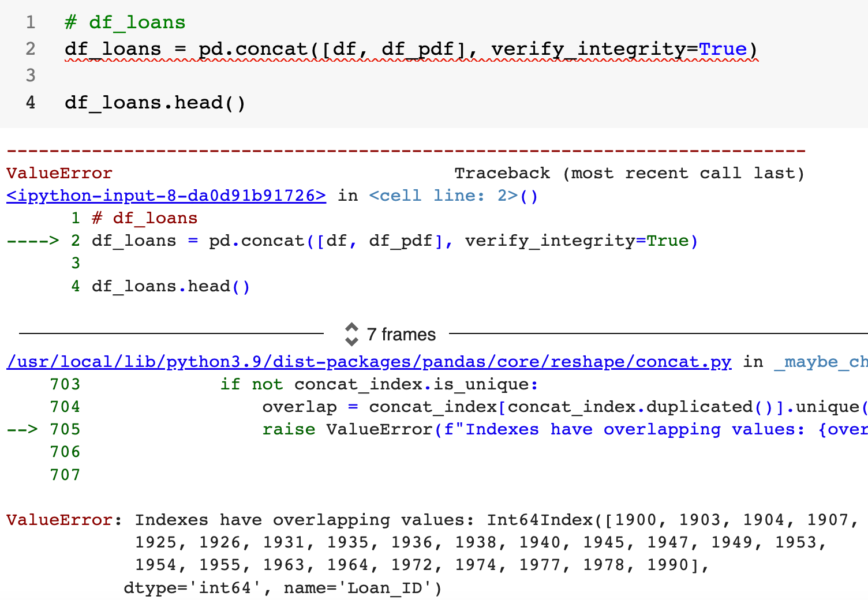Place cursor on the pd.concat statement in the code editor

(x=411, y=49)
